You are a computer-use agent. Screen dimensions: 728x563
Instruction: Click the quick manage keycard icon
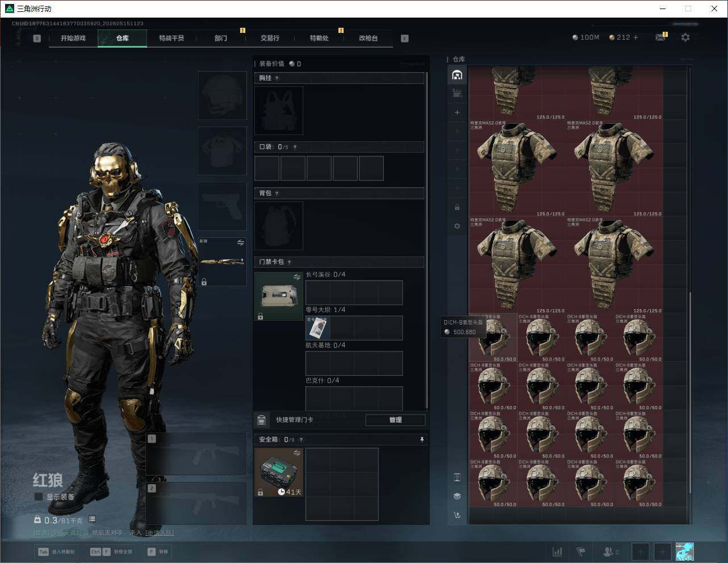261,420
